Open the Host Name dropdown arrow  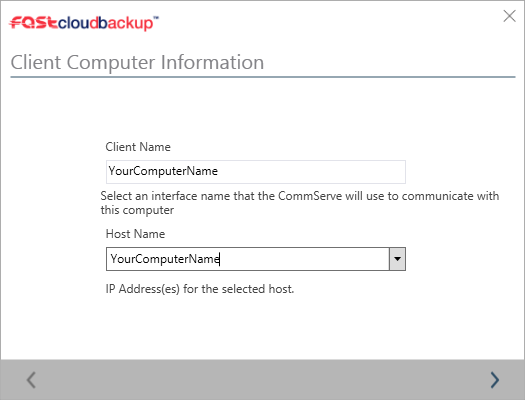pos(397,259)
